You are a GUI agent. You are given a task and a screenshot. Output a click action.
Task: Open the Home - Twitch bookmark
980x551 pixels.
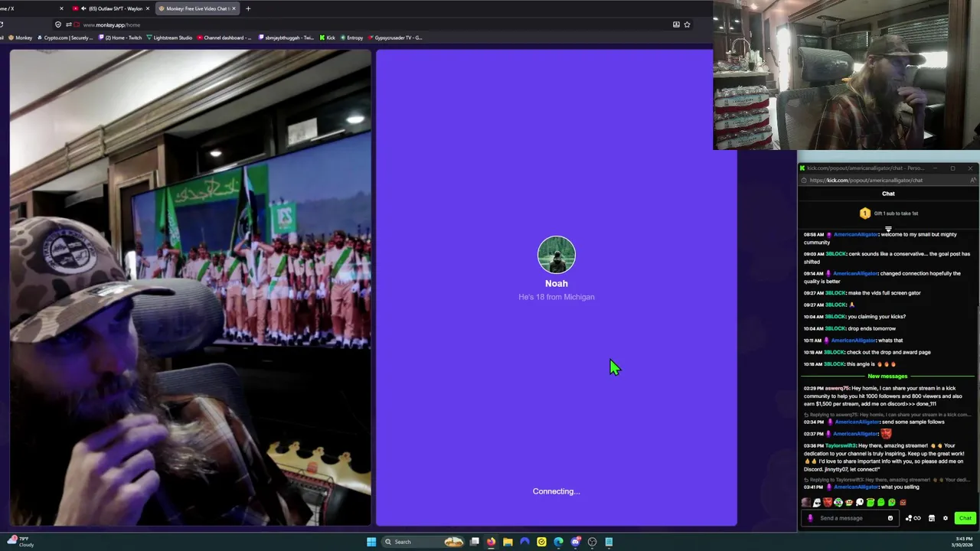(120, 37)
